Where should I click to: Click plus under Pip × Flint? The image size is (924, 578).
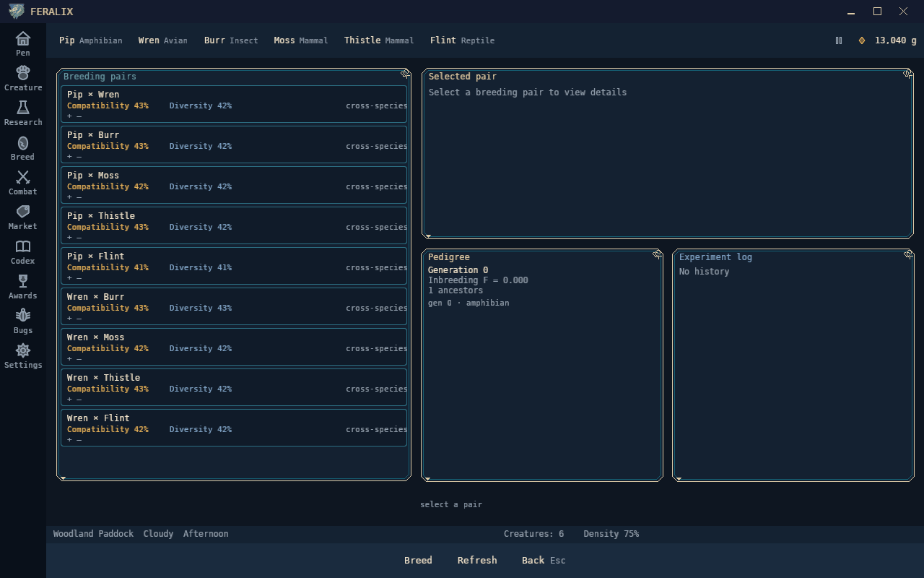coord(70,277)
